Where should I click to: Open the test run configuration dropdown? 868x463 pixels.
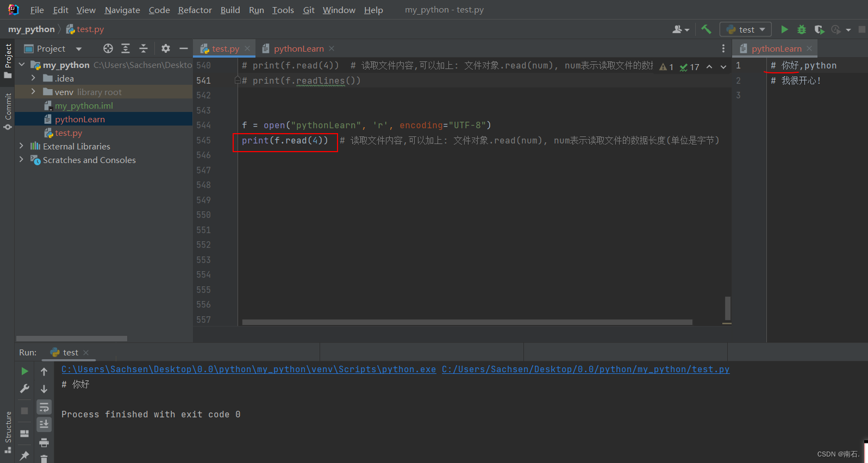[746, 29]
